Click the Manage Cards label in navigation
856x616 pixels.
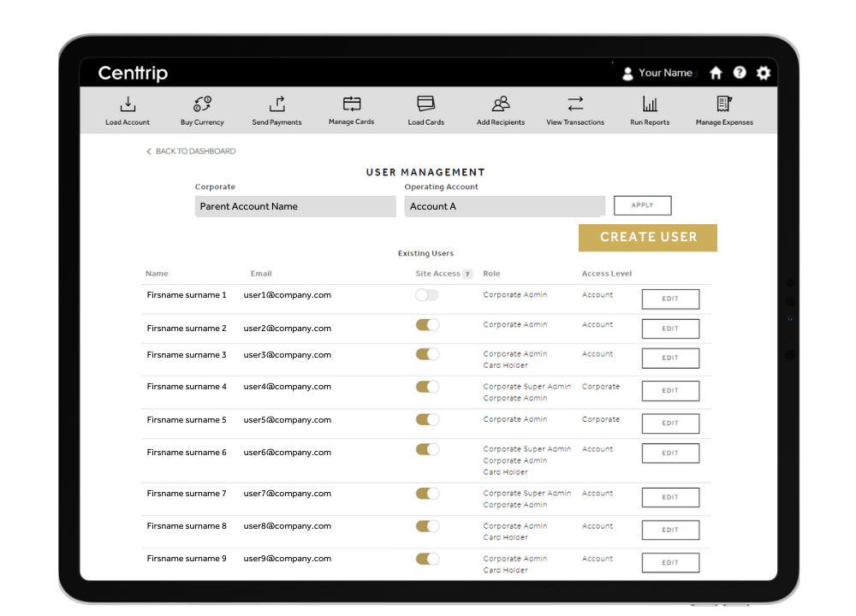352,122
